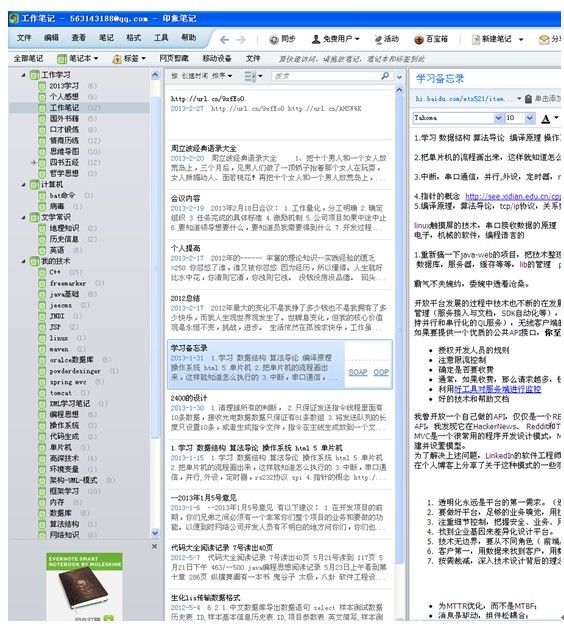Viewport: 564px width, 629px height.
Task: Open the Evernote Smart Notebook Moleskine ad
Action: 84,586
